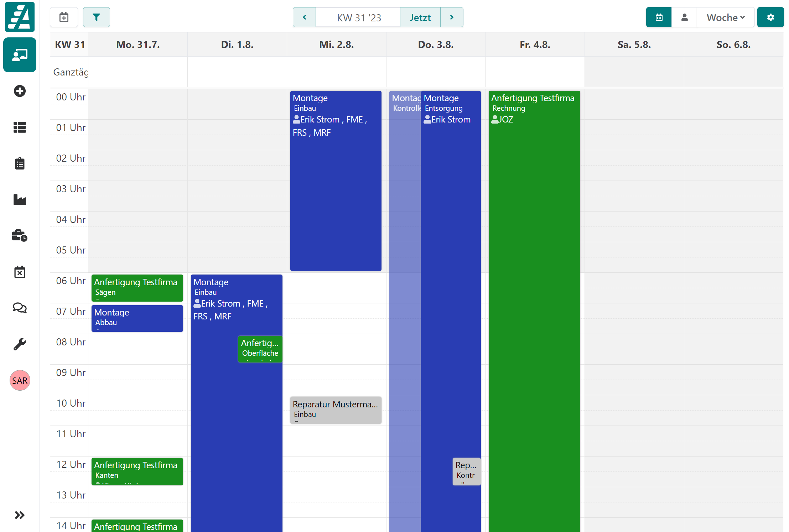Open the Reparatur Musterma... Einbau event
789x532 pixels.
coord(336,410)
